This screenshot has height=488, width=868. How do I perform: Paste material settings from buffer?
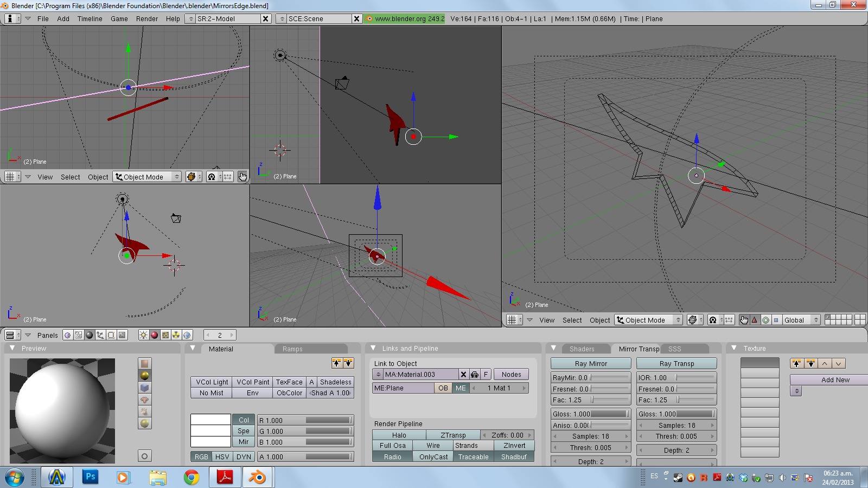click(348, 363)
